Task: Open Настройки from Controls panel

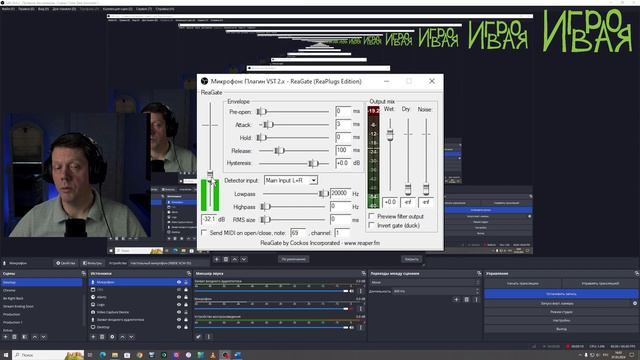Action: pyautogui.click(x=561, y=320)
